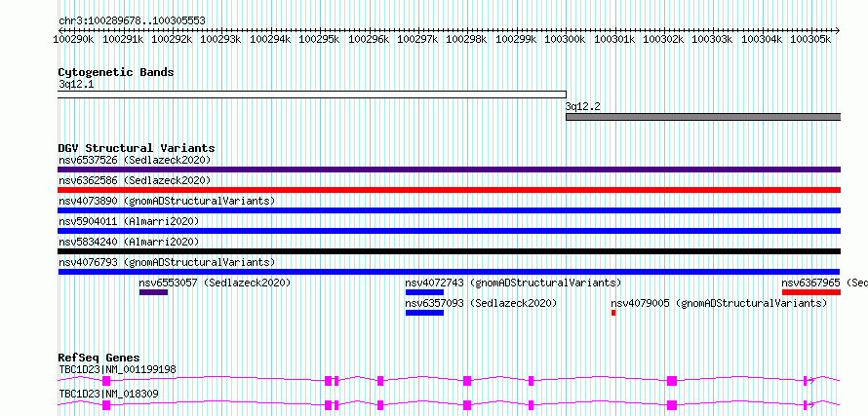Click the nsv5834240 (Almarri2020) label

(129, 242)
